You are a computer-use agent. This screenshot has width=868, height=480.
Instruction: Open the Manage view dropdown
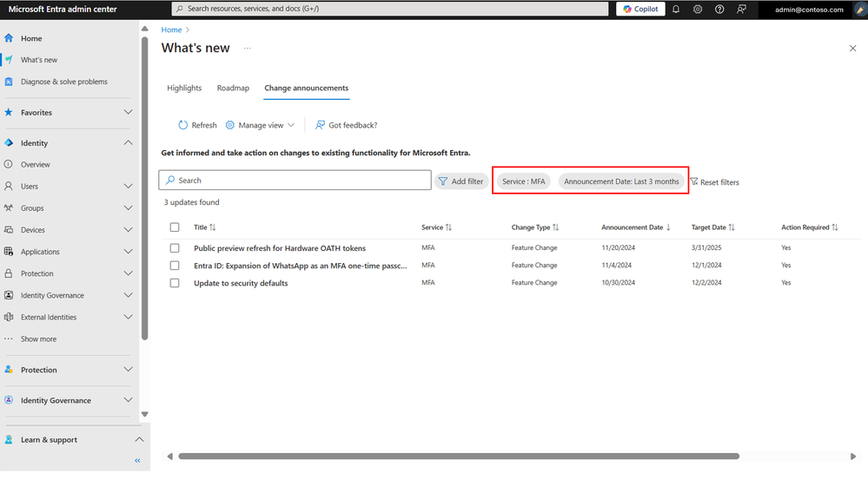tap(260, 125)
